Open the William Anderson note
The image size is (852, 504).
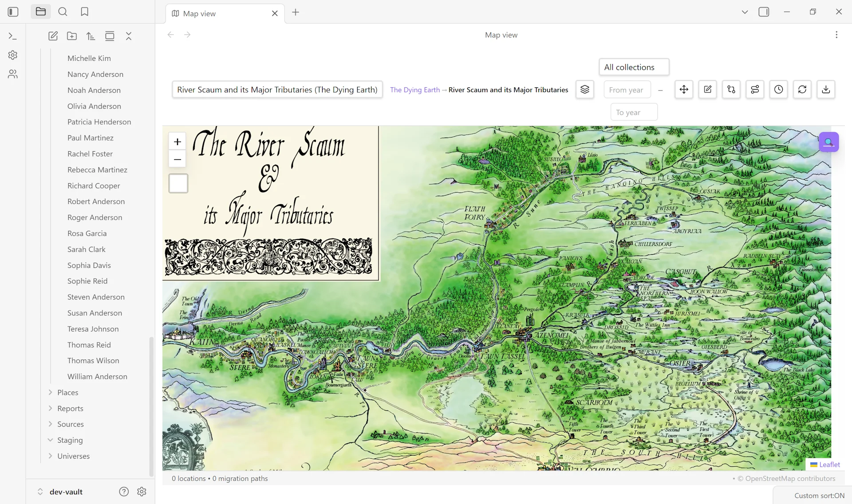(x=97, y=377)
